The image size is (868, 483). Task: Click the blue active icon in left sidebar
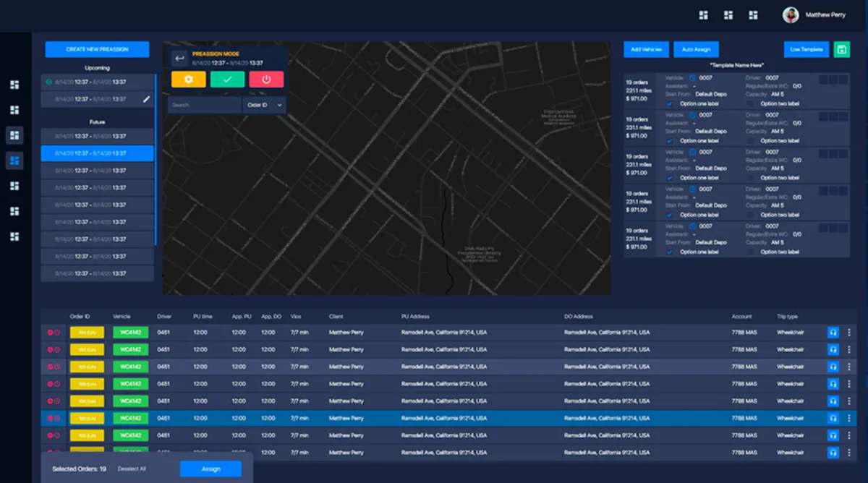point(14,161)
